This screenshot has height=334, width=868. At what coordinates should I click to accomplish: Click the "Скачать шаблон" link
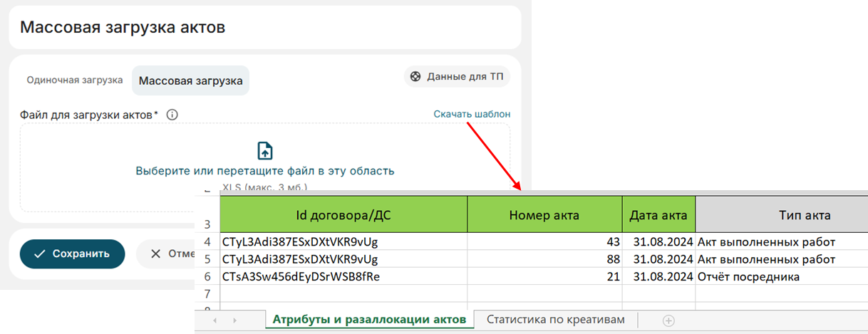pos(472,114)
